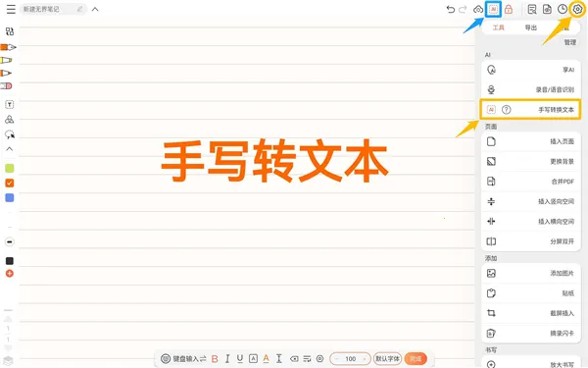Select 手写转换文本 menu item

[x=530, y=110]
